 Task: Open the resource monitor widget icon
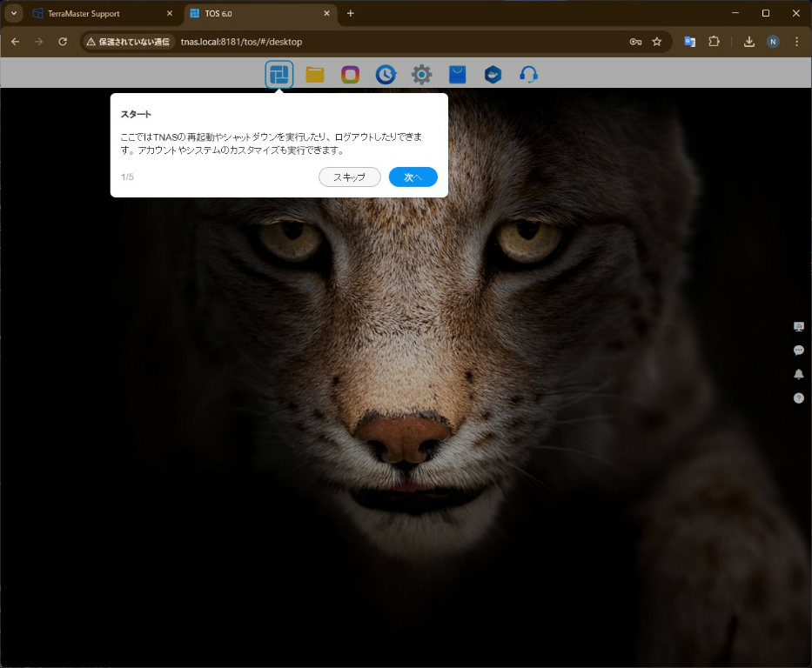click(x=798, y=326)
